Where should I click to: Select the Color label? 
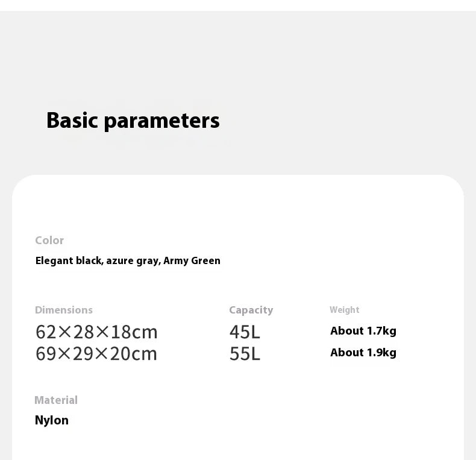pos(49,241)
